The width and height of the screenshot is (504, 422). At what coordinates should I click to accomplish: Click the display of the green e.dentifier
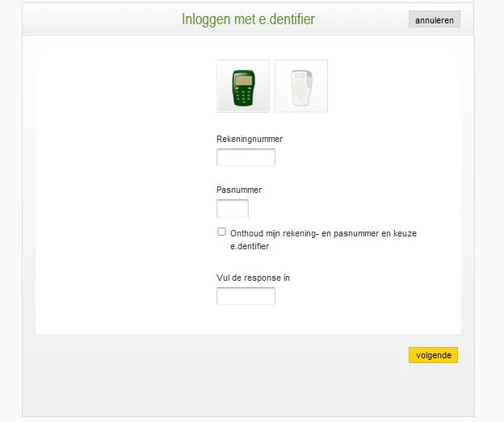tap(243, 79)
